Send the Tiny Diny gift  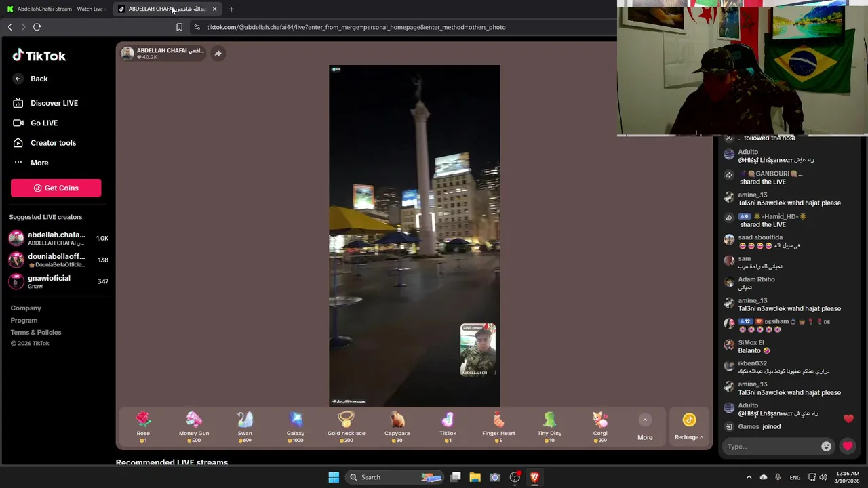click(x=549, y=427)
